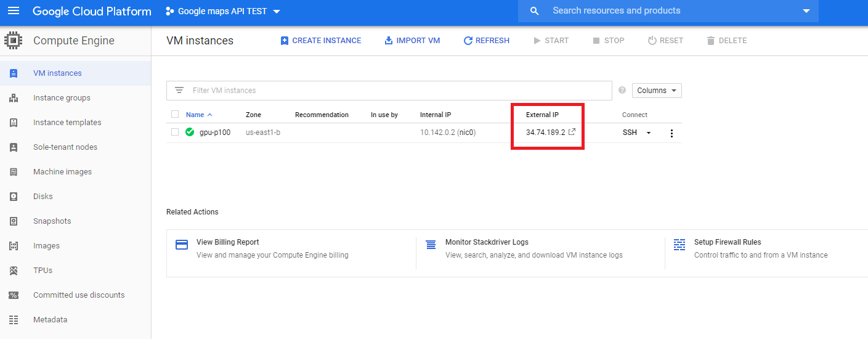
Task: Click the IMPORT VM button
Action: pos(412,41)
